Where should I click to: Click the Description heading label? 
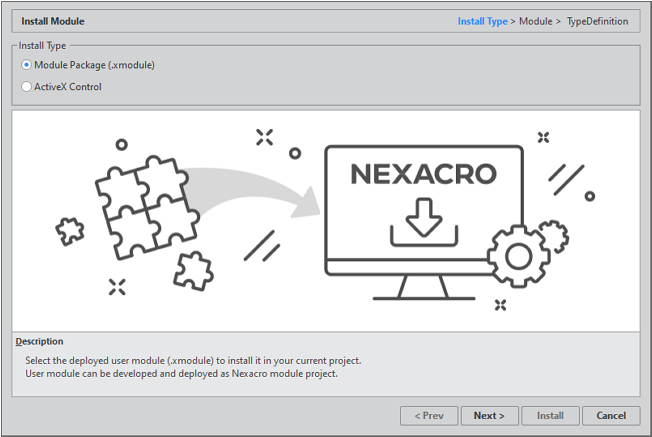click(39, 342)
